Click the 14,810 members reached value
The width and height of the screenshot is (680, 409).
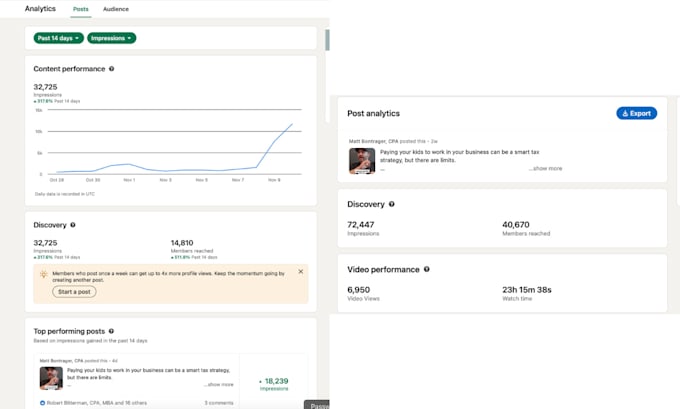click(182, 243)
